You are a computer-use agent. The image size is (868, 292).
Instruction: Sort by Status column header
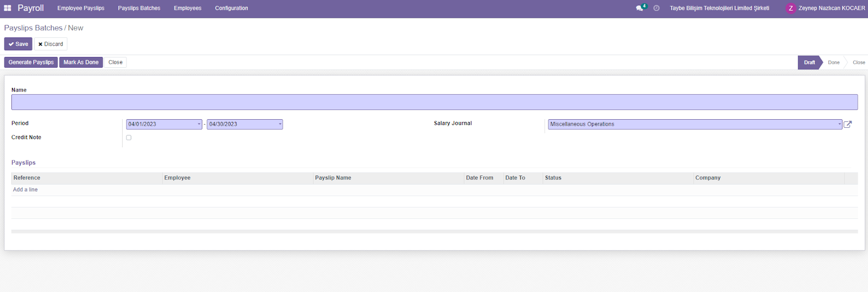click(618, 178)
